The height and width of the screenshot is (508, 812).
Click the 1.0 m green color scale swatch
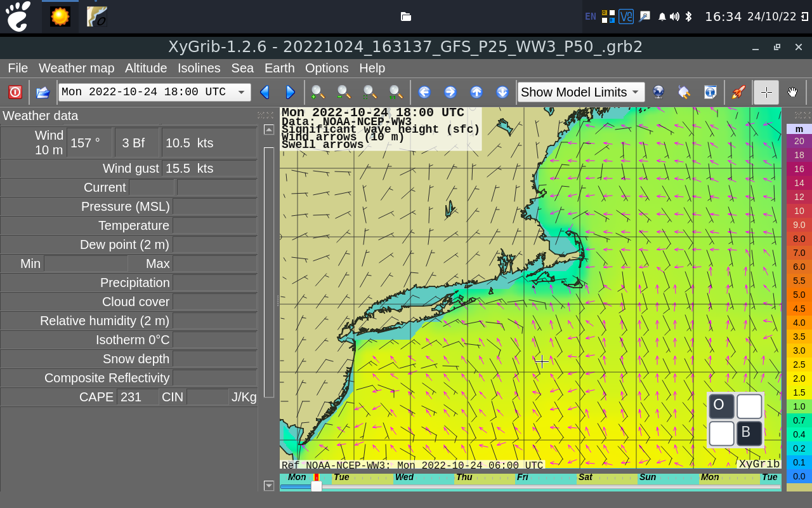(x=799, y=406)
